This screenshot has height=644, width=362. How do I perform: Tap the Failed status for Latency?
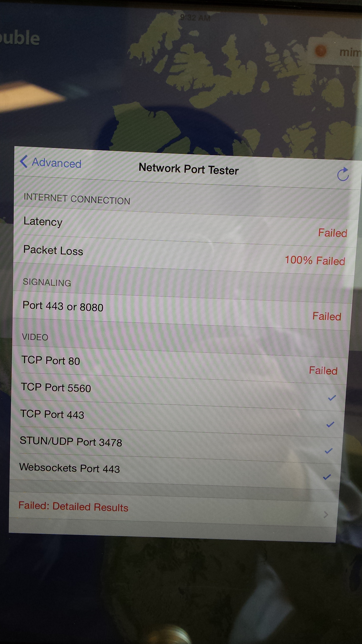click(x=333, y=233)
